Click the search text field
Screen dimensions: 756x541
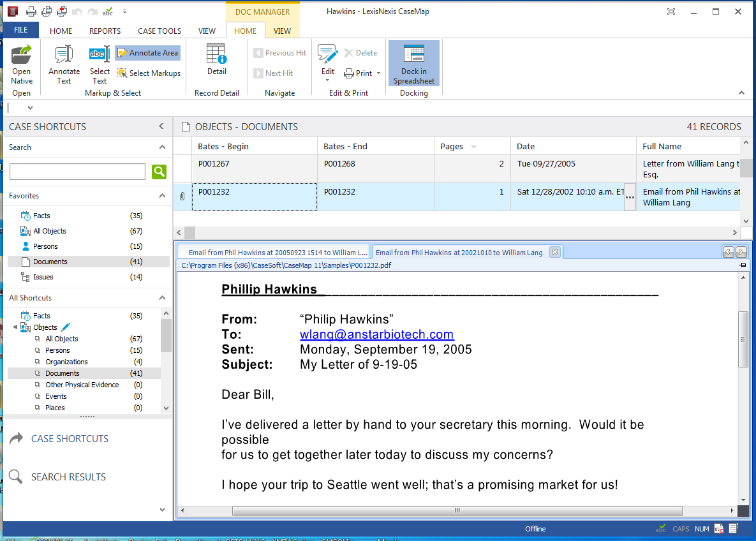coord(77,171)
